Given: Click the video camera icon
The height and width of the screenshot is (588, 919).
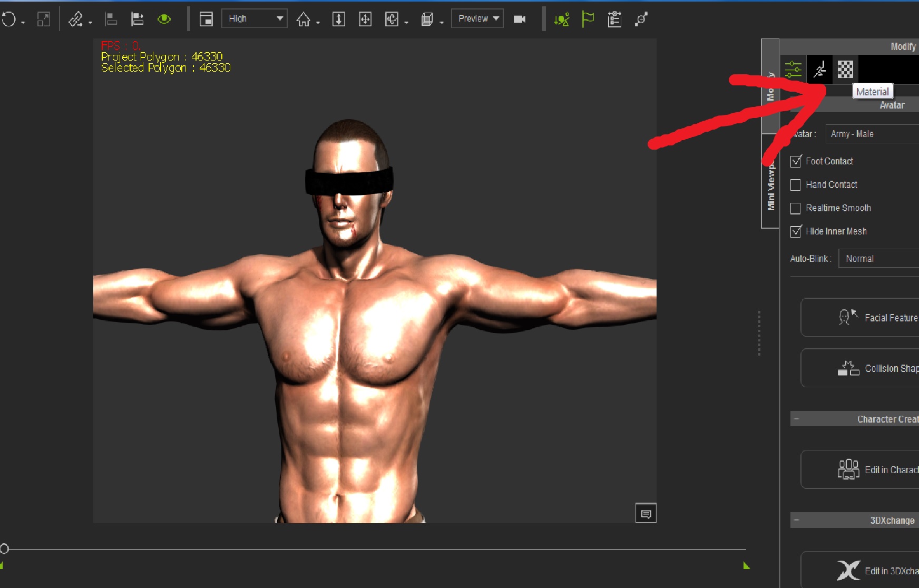Looking at the screenshot, I should 520,19.
